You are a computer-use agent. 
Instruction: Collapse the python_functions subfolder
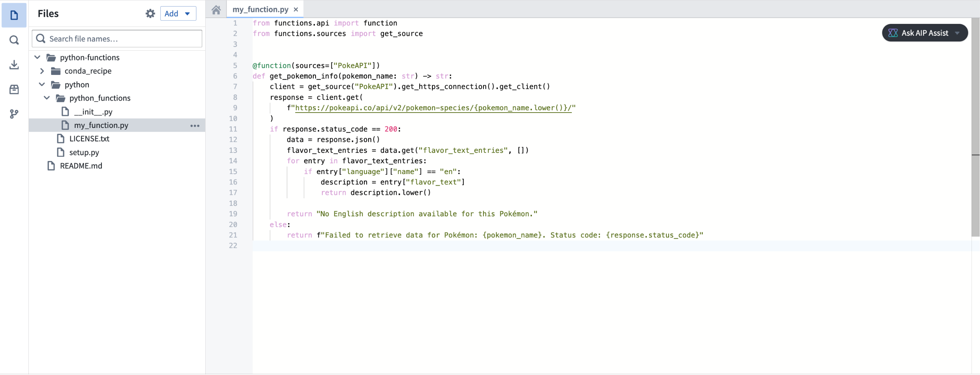[46, 98]
